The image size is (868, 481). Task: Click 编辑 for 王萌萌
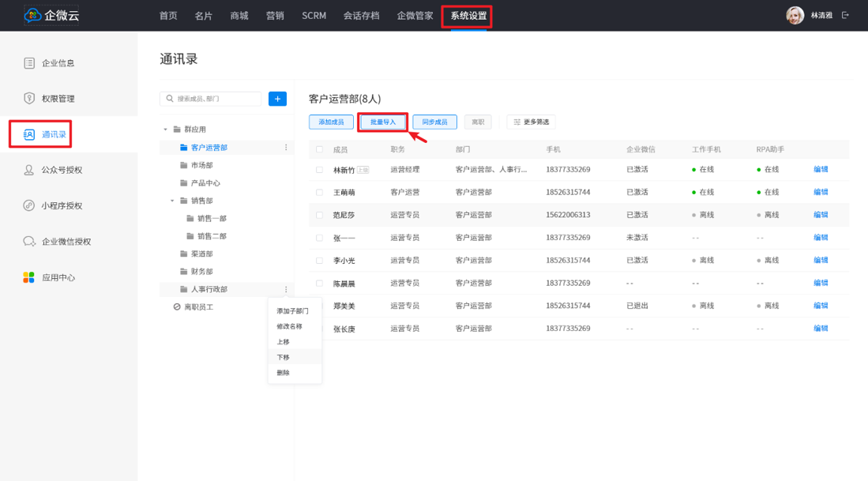821,192
